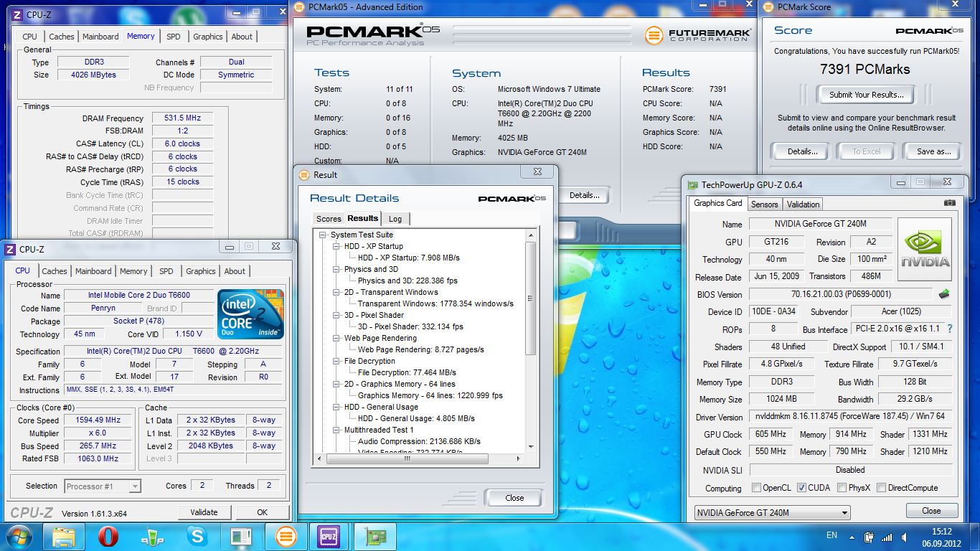Image resolution: width=980 pixels, height=551 pixels.
Task: Collapse the Physics and 3D node
Action: [x=337, y=269]
